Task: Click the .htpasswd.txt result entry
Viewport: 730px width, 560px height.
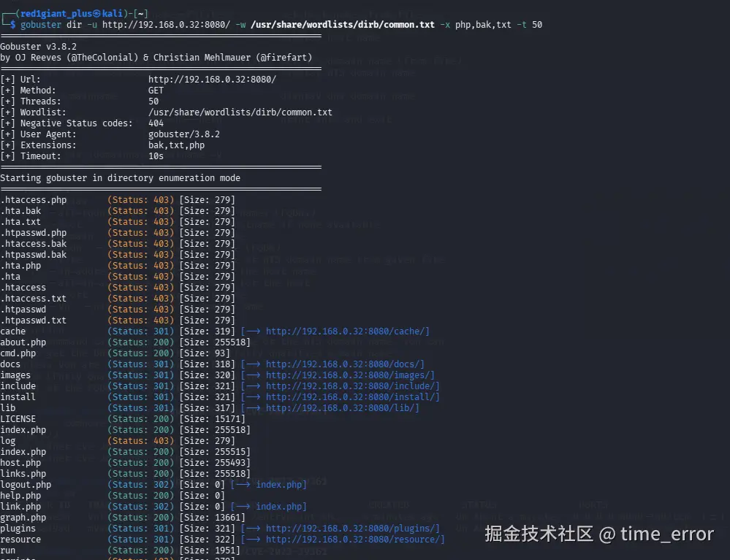Action: 33,321
